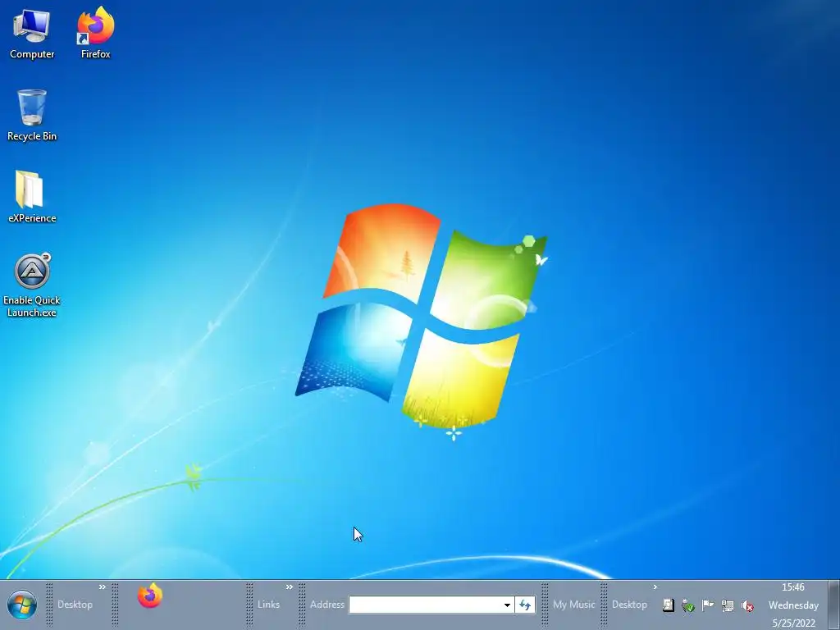
Task: Click the Desktop toolbar label next to Start
Action: 75,605
